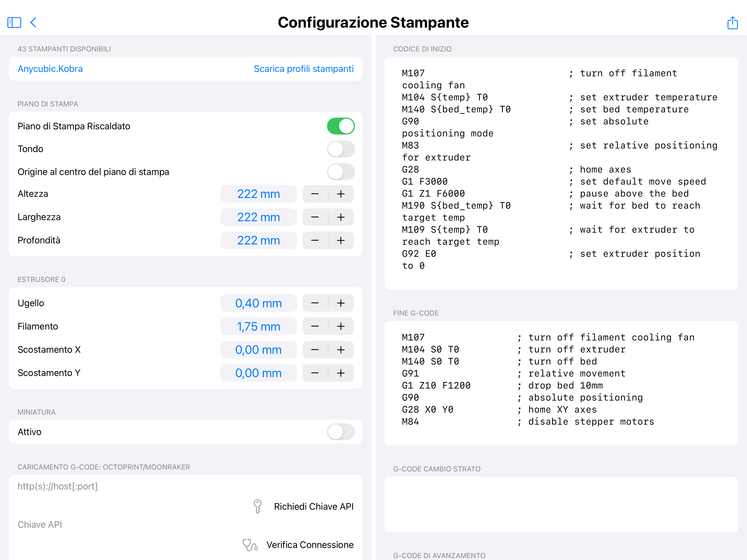Click the stethoscope connection test icon
The height and width of the screenshot is (560, 747).
pyautogui.click(x=250, y=544)
